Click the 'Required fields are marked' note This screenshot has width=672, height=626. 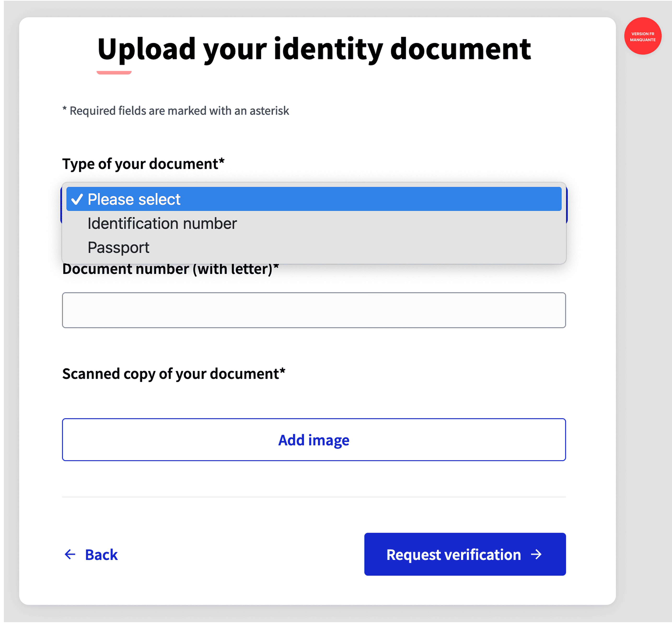tap(176, 111)
